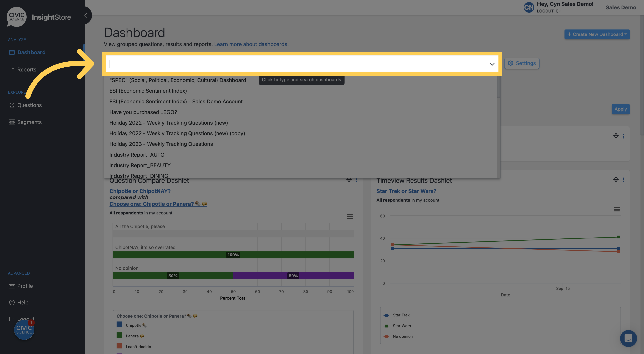Select the Questions explore icon
This screenshot has height=354, width=644.
(12, 105)
